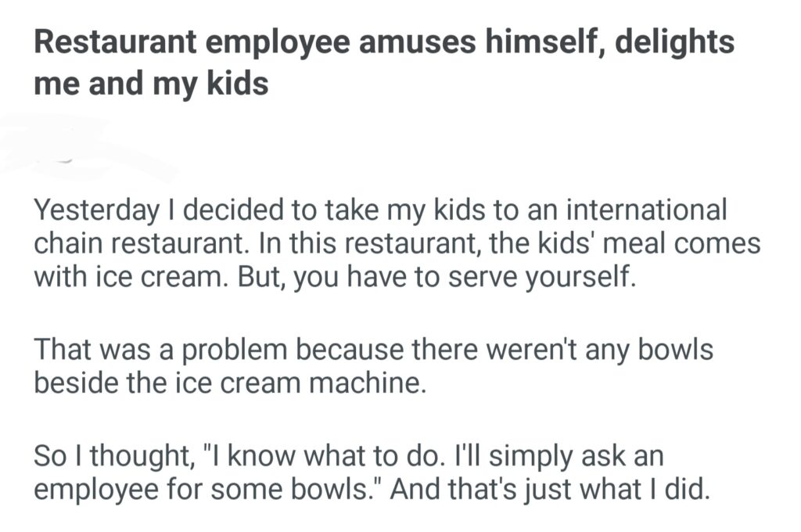Click "beside the ice cream machine." line
Image resolution: width=801 pixels, height=532 pixels.
click(230, 383)
